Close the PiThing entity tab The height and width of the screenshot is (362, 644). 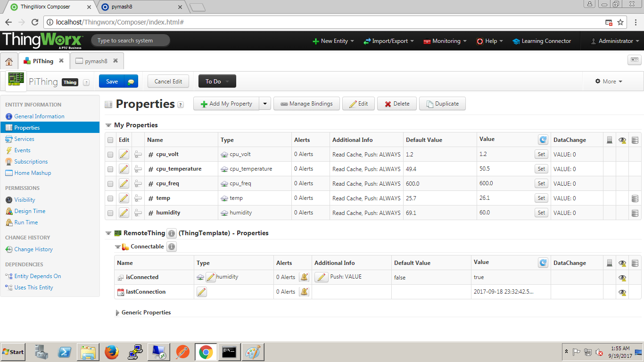[61, 61]
